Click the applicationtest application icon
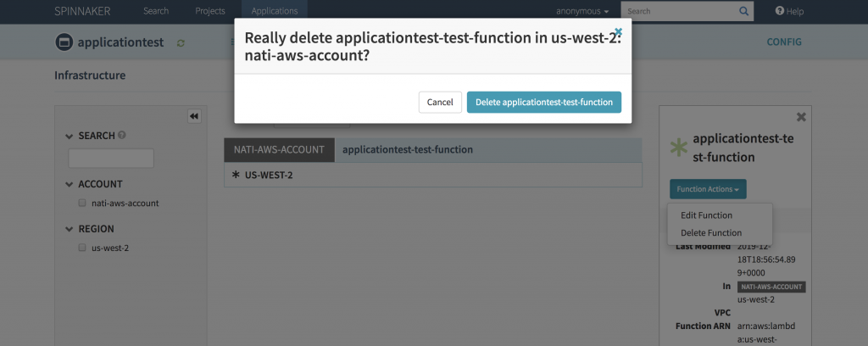The image size is (868, 346). 64,42
